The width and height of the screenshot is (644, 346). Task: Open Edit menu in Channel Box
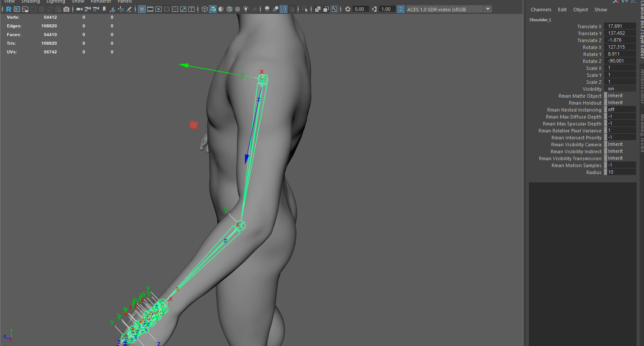tap(562, 10)
